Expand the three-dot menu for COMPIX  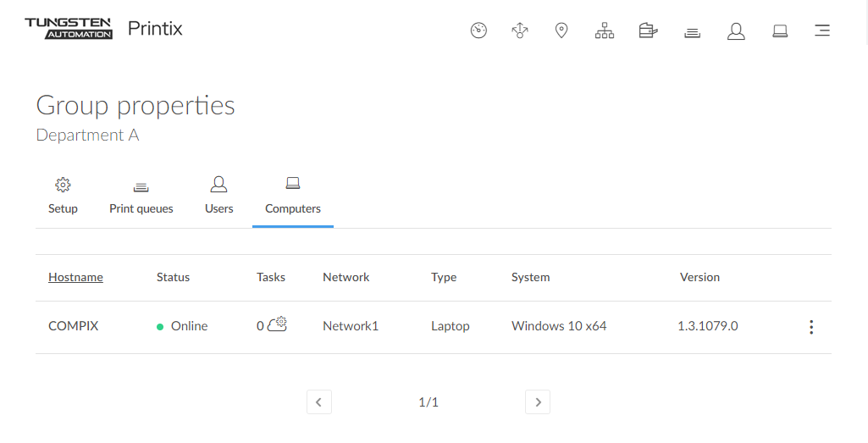tap(810, 327)
